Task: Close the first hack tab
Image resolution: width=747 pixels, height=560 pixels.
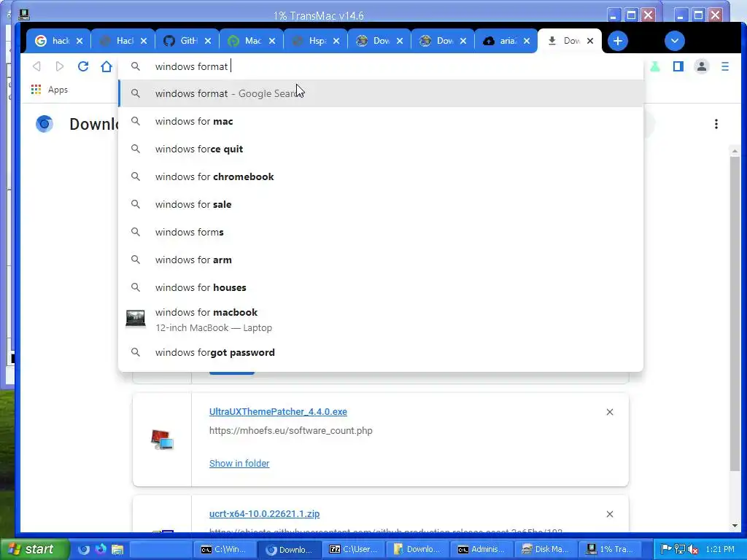Action: pyautogui.click(x=80, y=41)
